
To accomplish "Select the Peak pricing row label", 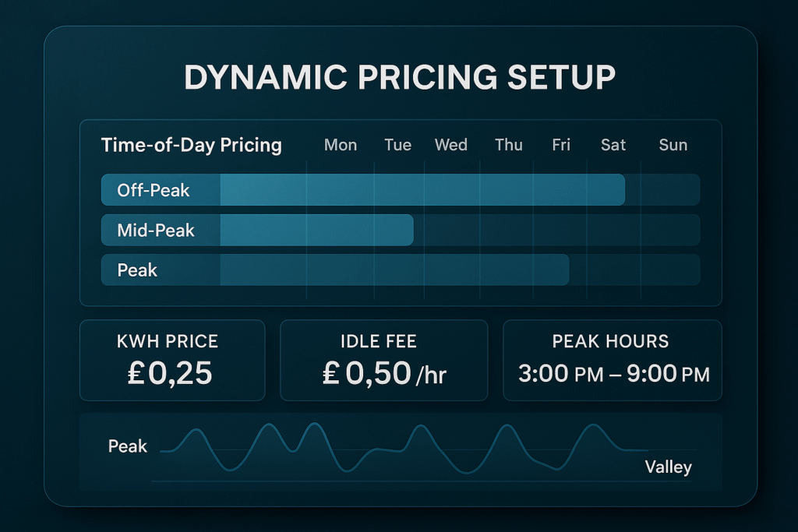I will pyautogui.click(x=137, y=270).
